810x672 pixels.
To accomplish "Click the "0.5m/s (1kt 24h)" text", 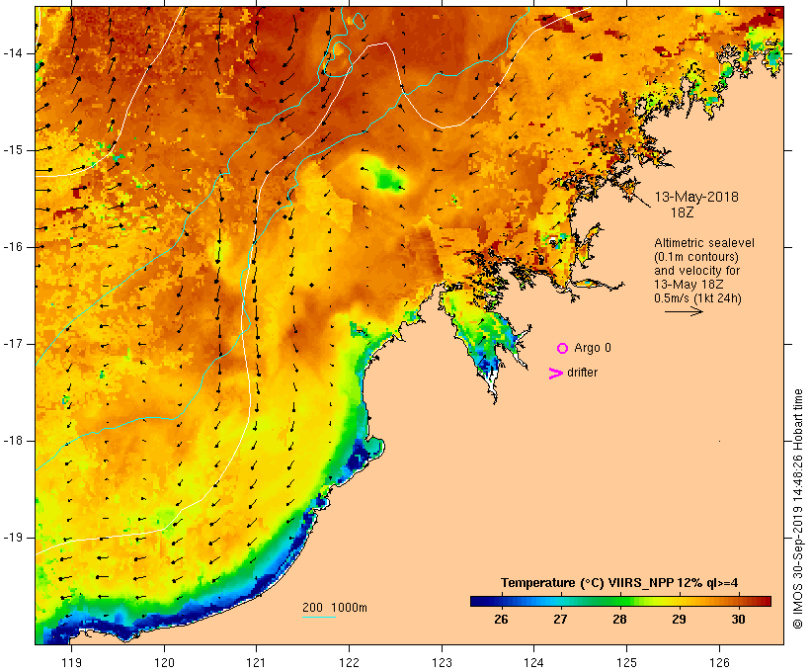I will pos(697,298).
